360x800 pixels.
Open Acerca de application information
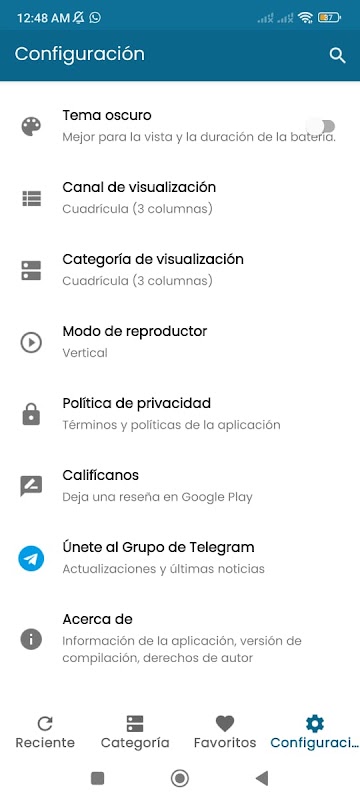click(x=180, y=639)
